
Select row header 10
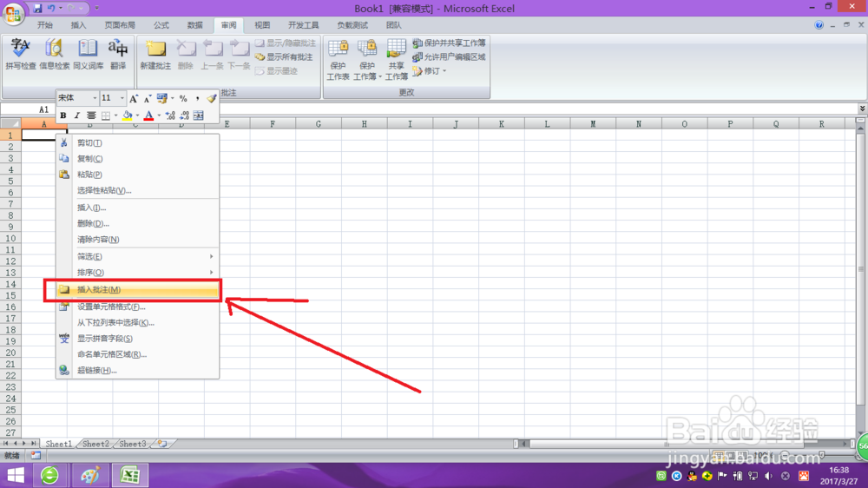10,238
